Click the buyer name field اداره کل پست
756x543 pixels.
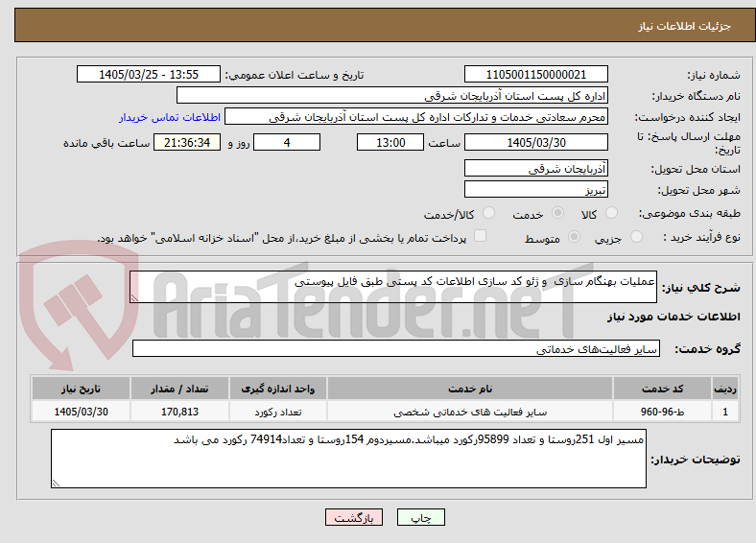(392, 96)
